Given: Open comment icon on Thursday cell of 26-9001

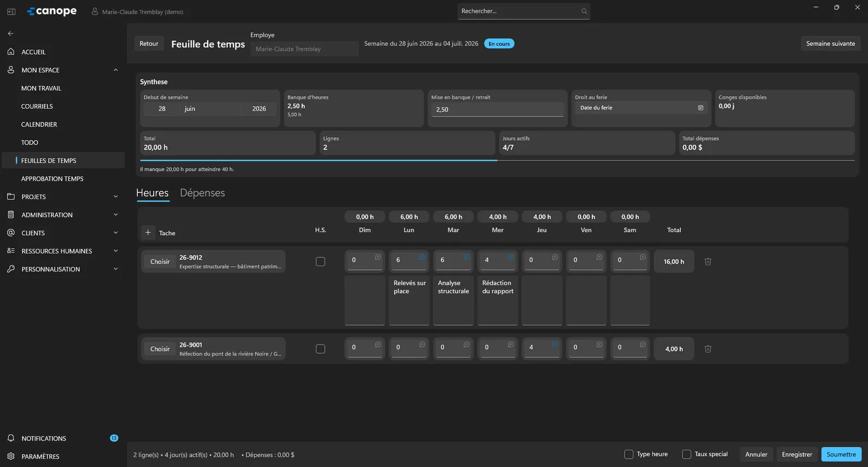Looking at the screenshot, I should (555, 344).
